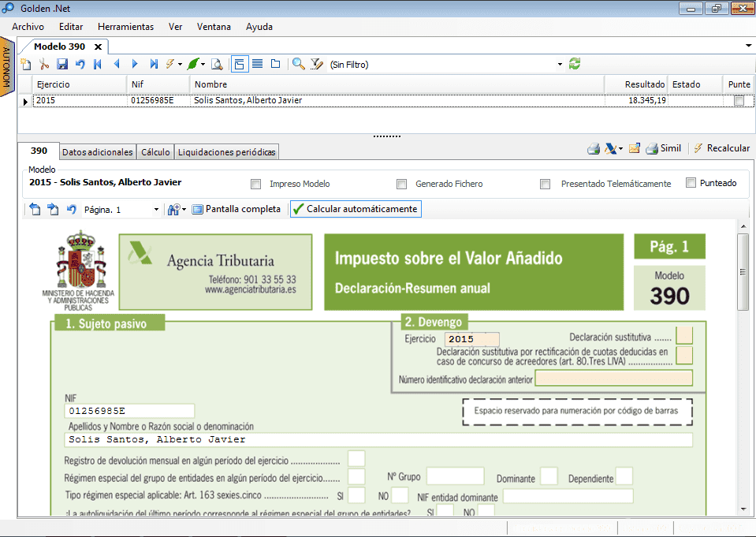Click the scissors delete icon
The image size is (756, 537).
pyautogui.click(x=43, y=65)
